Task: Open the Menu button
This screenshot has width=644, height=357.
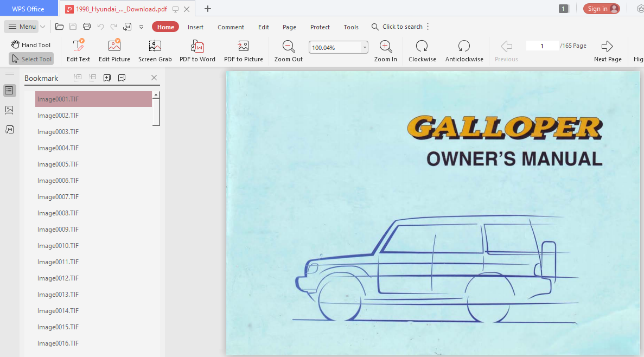Action: click(22, 27)
